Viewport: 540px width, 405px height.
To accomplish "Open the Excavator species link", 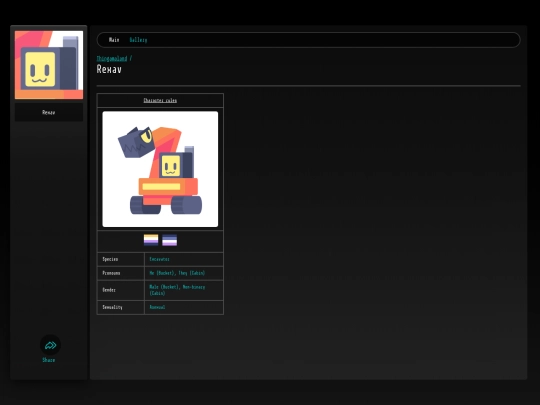I will pos(159,259).
